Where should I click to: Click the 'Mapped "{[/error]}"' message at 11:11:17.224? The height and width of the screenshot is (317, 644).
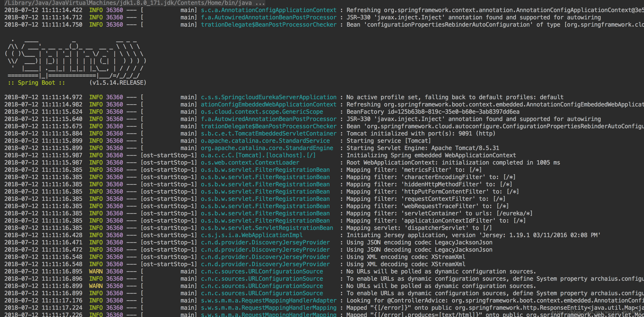tap(495, 307)
